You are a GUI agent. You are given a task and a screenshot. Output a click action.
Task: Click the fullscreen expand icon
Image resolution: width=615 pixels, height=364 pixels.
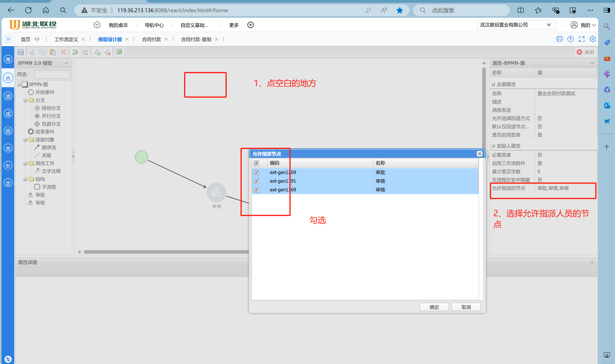coord(581,39)
